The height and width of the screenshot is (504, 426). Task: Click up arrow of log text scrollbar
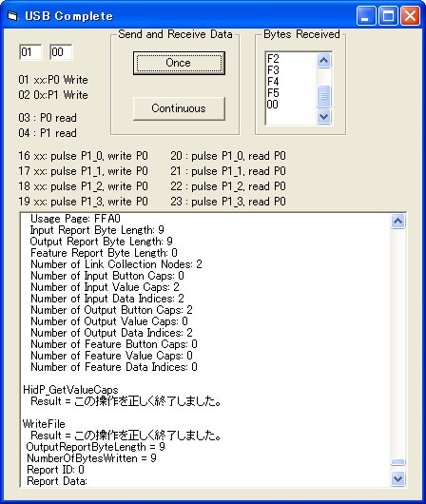pos(398,222)
